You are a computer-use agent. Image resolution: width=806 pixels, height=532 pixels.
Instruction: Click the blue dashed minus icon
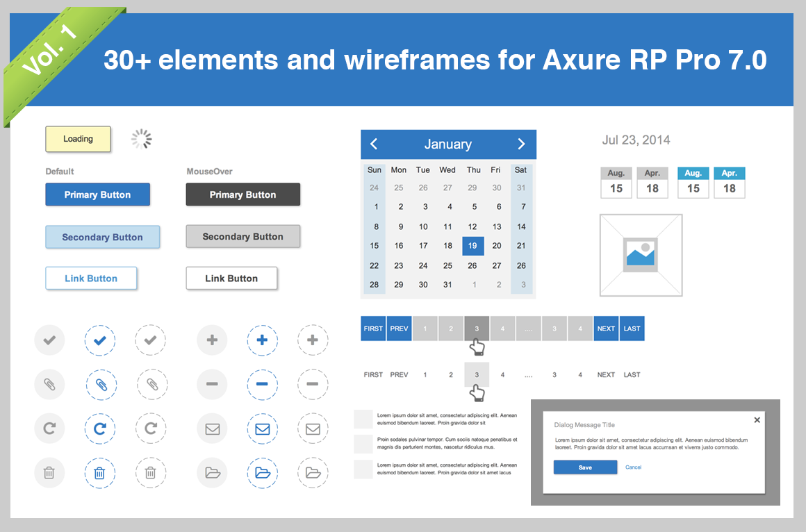262,385
